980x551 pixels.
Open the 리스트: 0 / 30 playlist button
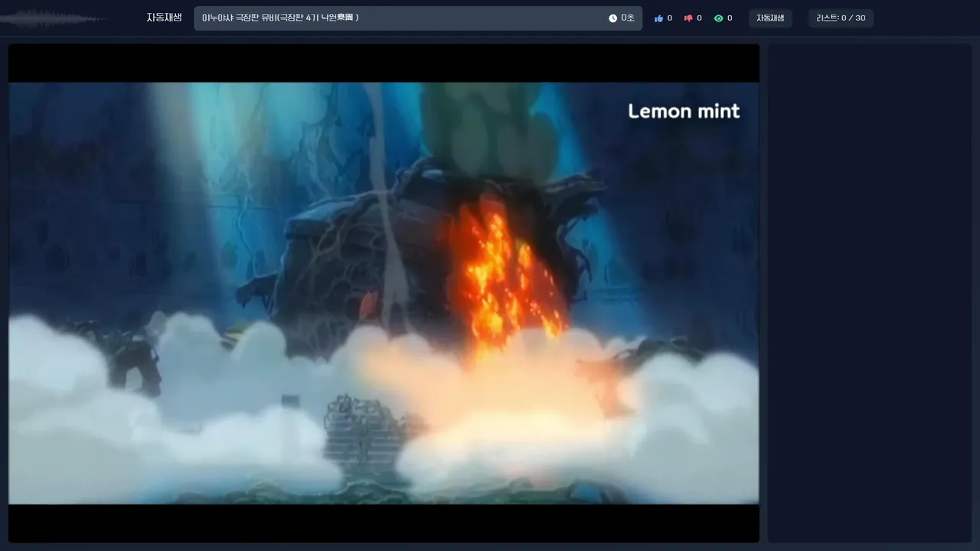click(x=841, y=18)
